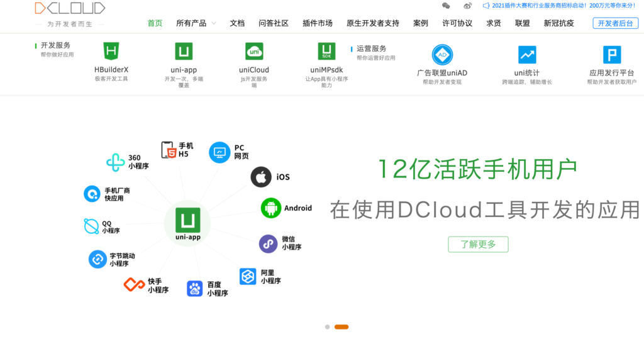Switch to first carousel slide dot
The image size is (644, 351).
tap(327, 327)
